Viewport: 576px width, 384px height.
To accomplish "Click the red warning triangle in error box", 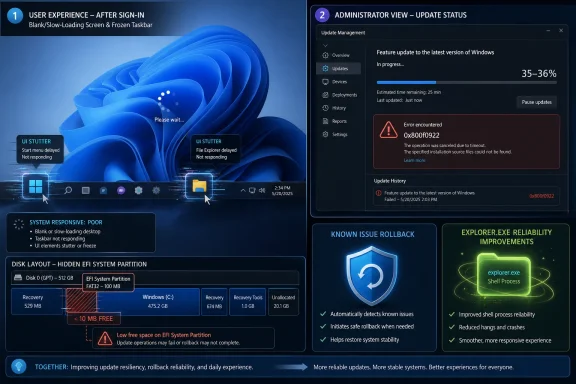I will pyautogui.click(x=388, y=130).
